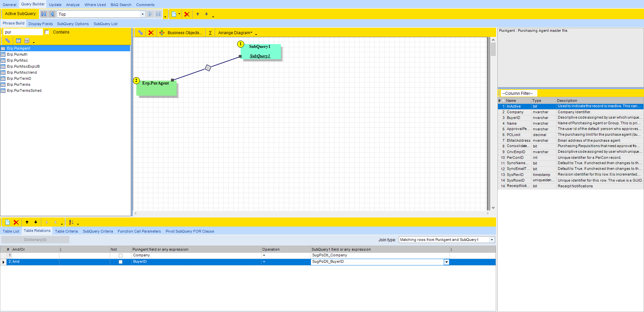
Task: Click the diagram horizontal scroll-right arrow
Action: 488,213
